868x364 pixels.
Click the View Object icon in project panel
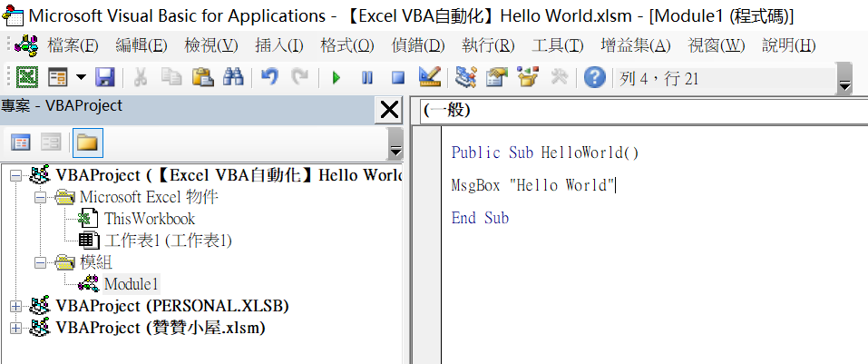[x=52, y=143]
